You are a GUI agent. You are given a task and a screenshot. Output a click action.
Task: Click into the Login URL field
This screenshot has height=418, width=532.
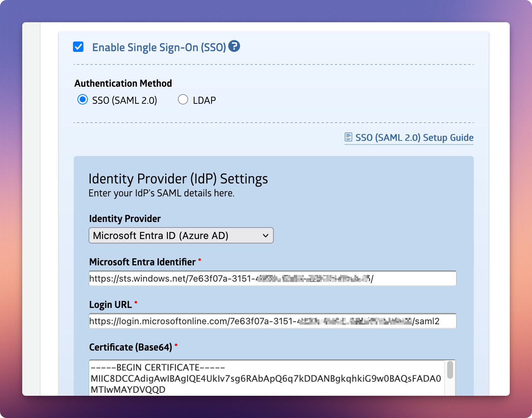click(x=273, y=321)
